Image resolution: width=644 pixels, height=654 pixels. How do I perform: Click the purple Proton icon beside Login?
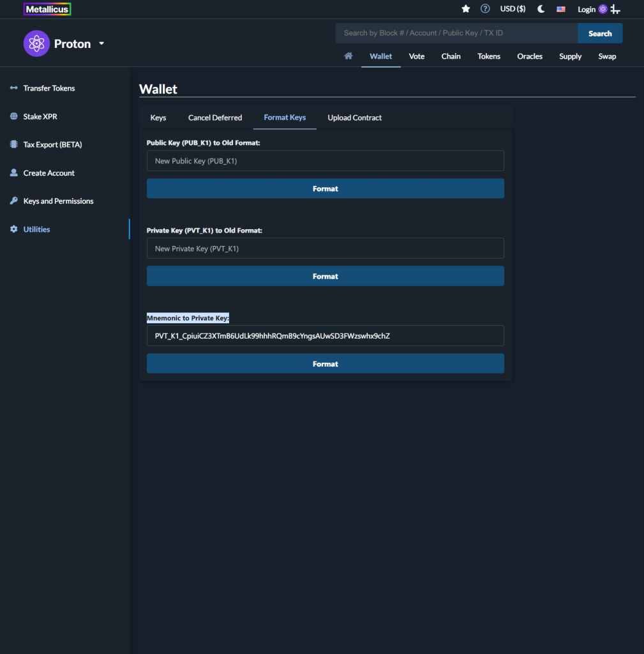pyautogui.click(x=603, y=9)
